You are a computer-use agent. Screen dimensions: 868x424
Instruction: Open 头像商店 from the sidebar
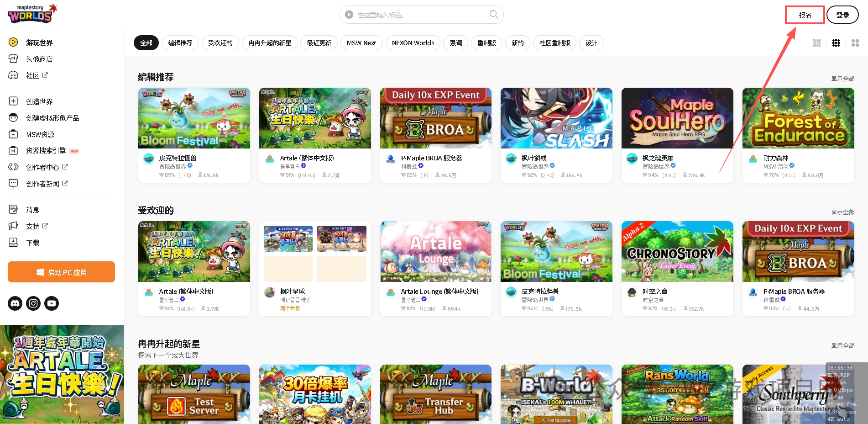pyautogui.click(x=39, y=59)
